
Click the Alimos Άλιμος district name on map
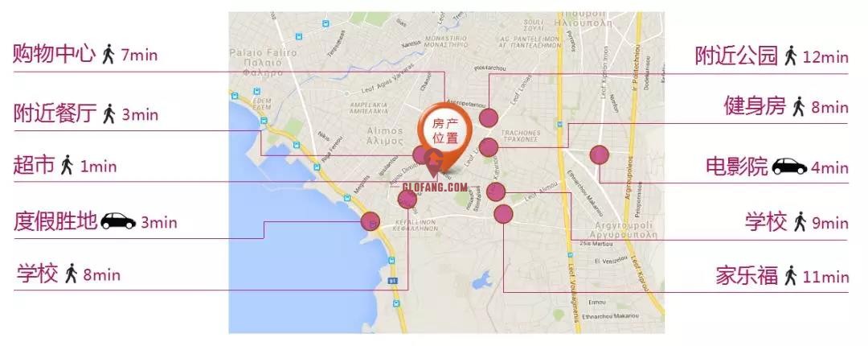coord(385,136)
